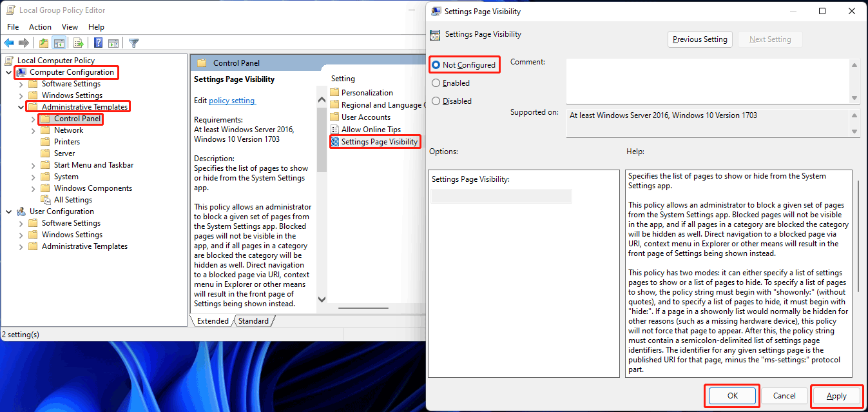Switch to the Standard tab
868x412 pixels.
click(x=253, y=320)
